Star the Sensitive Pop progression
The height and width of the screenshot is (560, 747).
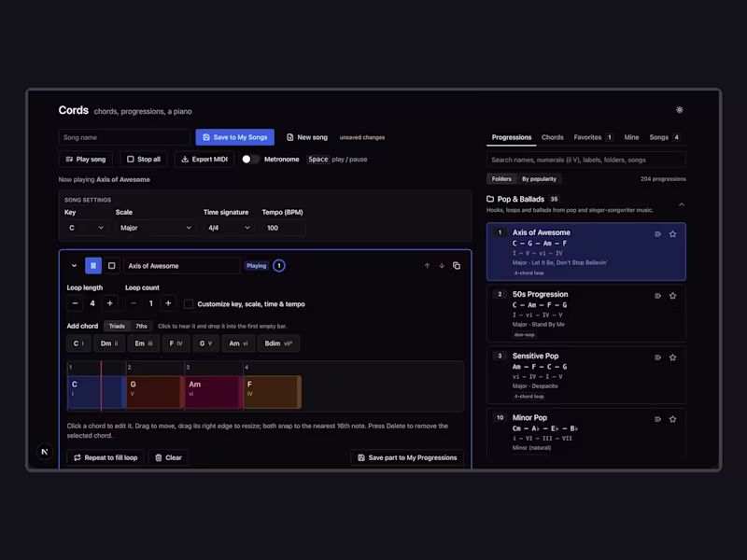pyautogui.click(x=672, y=357)
